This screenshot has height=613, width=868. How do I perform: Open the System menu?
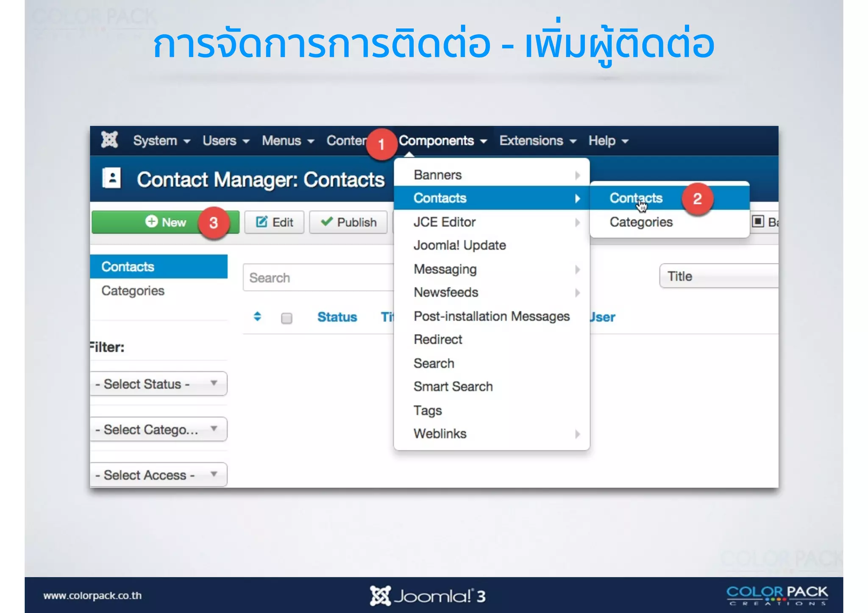pos(161,141)
